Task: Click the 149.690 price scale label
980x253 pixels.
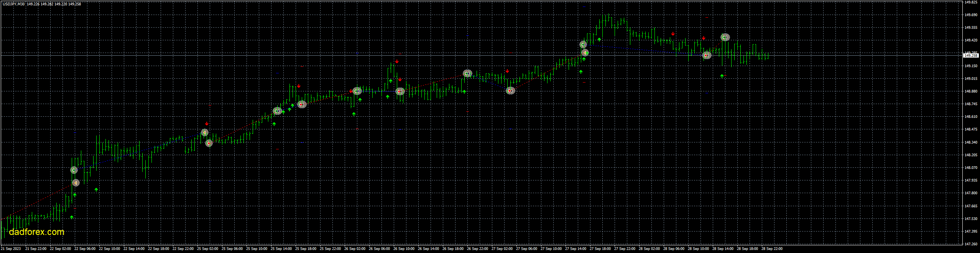Action: click(971, 15)
